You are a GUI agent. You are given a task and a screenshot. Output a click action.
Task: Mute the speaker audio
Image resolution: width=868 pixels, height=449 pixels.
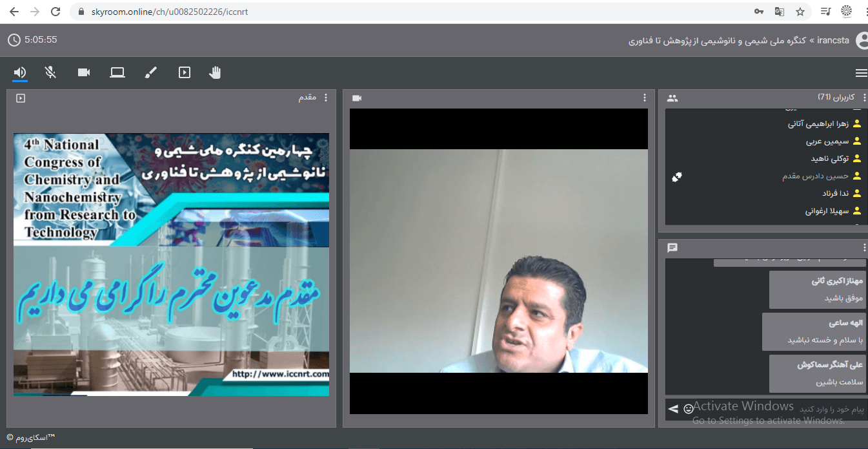tap(19, 72)
